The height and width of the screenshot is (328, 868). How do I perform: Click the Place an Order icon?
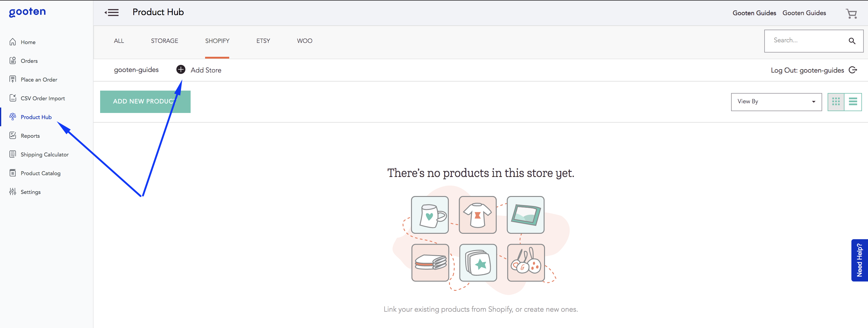click(13, 79)
